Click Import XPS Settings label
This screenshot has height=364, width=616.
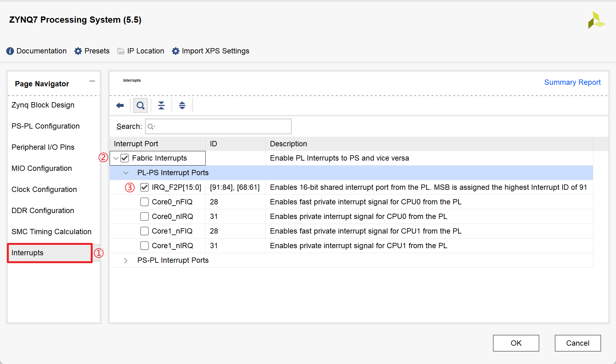coord(216,51)
